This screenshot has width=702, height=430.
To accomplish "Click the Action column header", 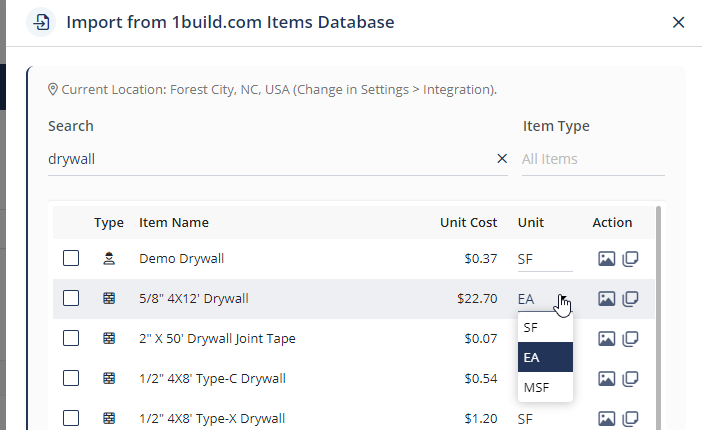I will click(x=612, y=223).
